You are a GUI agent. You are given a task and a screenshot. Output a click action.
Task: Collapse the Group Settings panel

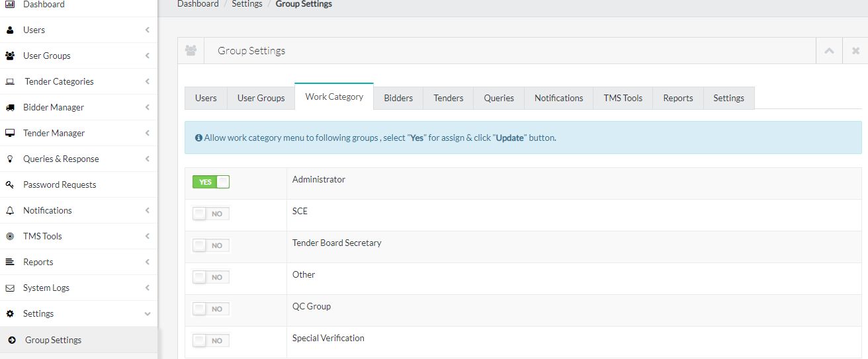829,51
